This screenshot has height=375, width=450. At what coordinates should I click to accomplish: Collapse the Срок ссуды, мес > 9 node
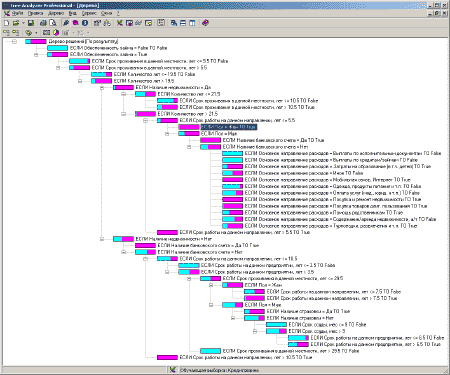(255, 331)
